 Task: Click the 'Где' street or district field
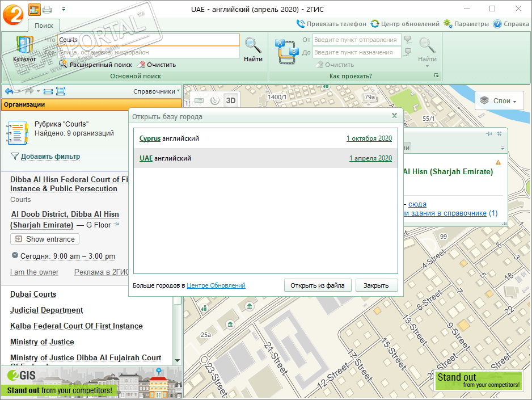tap(149, 52)
